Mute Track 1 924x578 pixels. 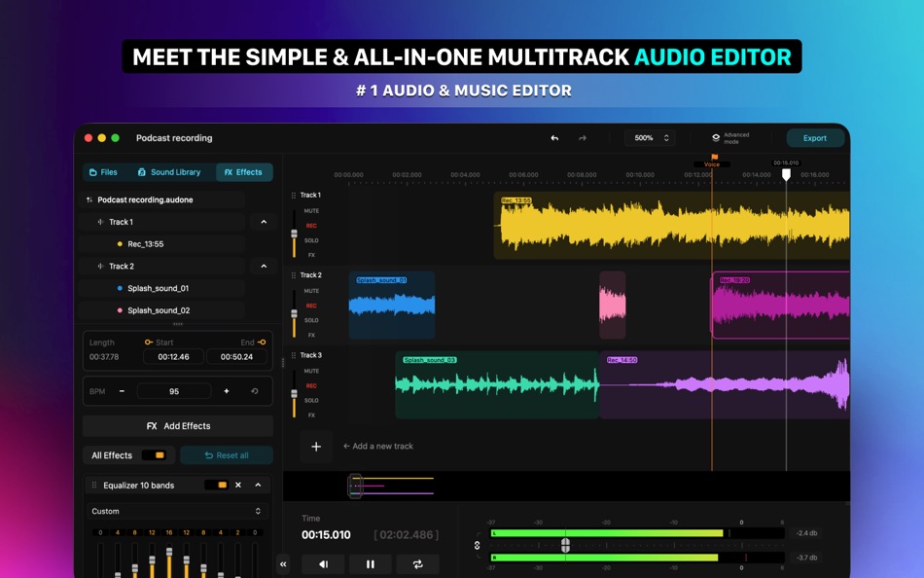313,210
